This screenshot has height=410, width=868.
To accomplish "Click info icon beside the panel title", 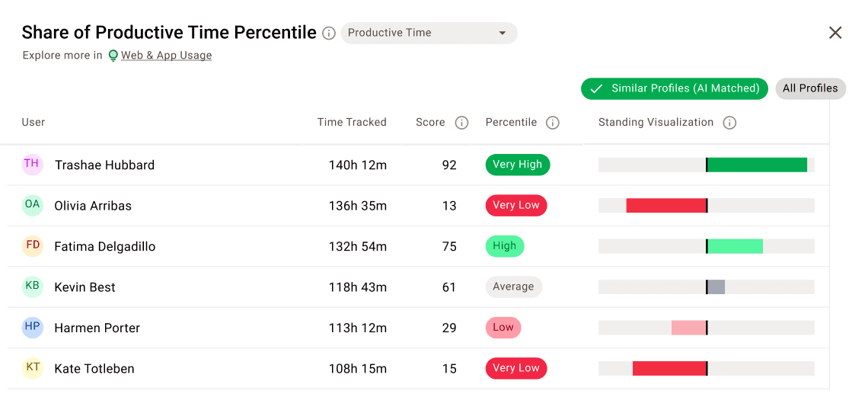I will pyautogui.click(x=329, y=34).
